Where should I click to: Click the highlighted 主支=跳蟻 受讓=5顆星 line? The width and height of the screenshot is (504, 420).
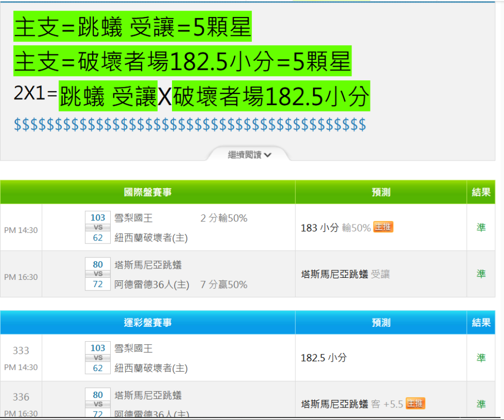click(133, 27)
